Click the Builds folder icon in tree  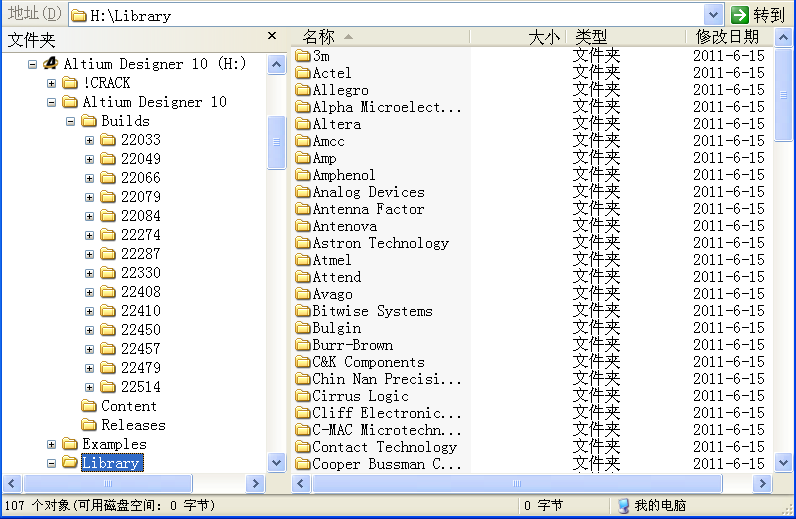click(x=89, y=121)
